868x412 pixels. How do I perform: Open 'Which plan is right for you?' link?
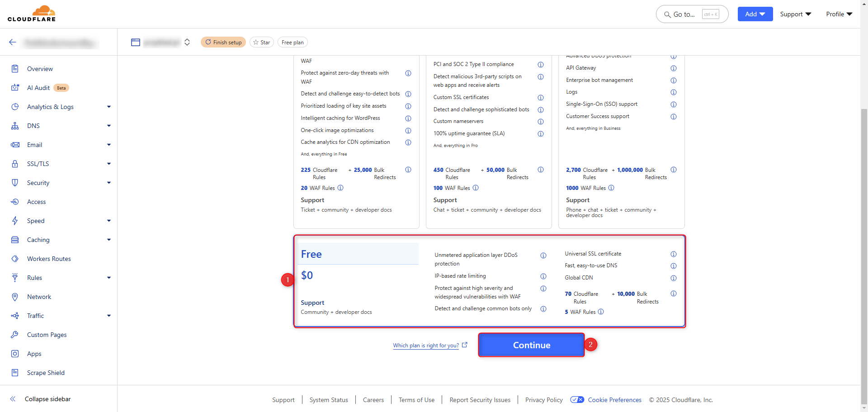click(x=426, y=346)
